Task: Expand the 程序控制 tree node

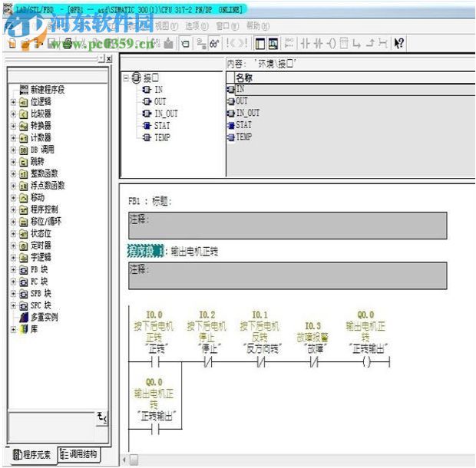Action: (x=13, y=210)
